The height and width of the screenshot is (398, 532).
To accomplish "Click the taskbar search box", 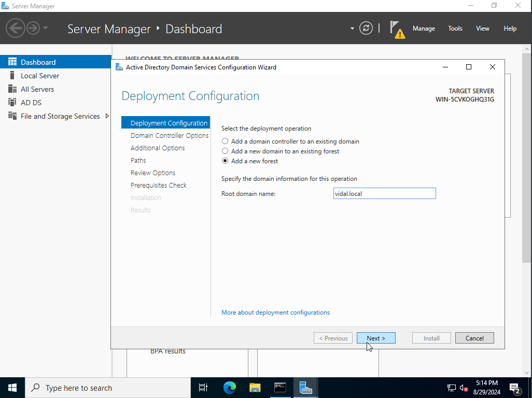I will [x=108, y=388].
